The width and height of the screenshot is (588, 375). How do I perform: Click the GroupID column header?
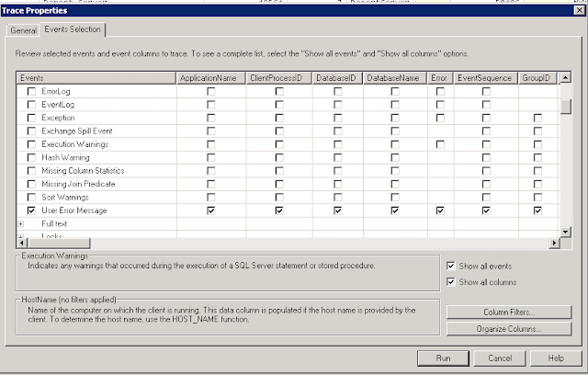pyautogui.click(x=537, y=78)
